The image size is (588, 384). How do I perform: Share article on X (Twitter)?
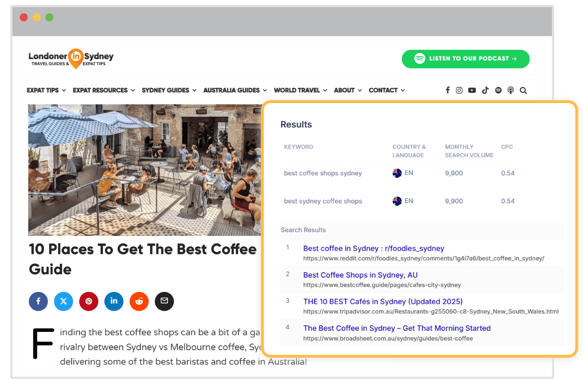[64, 301]
